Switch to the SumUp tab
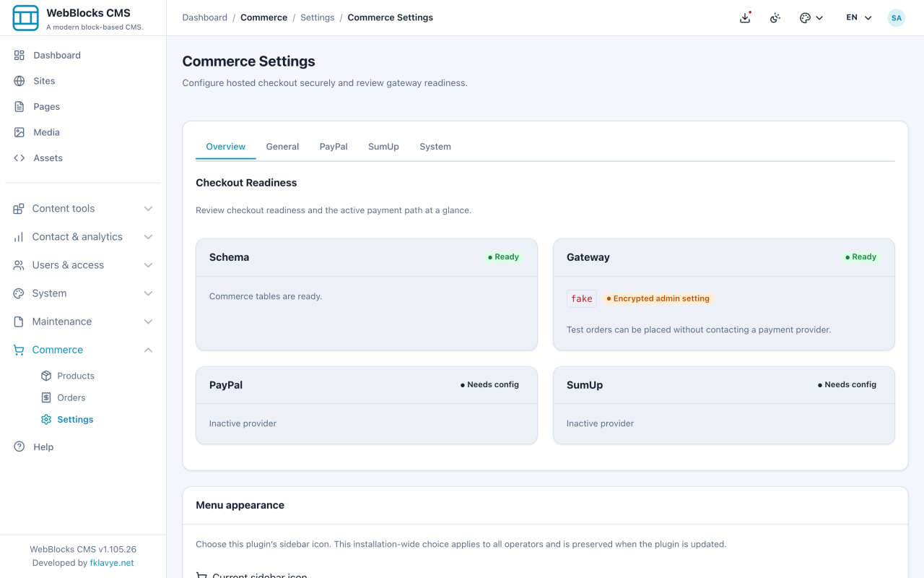 coord(383,147)
